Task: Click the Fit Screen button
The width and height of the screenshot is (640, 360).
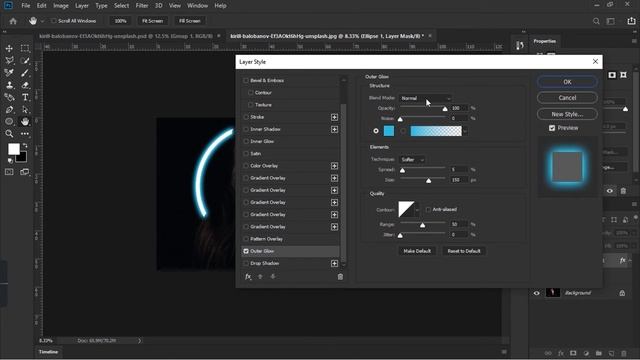Action: tap(152, 21)
